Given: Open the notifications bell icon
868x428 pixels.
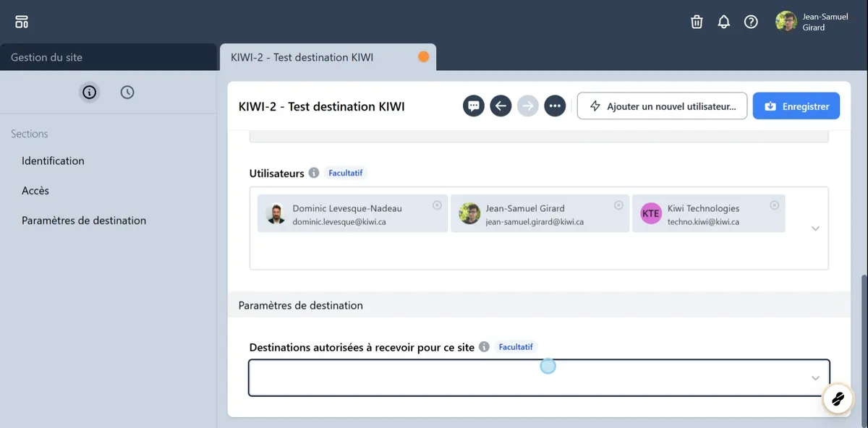Looking at the screenshot, I should pos(723,21).
